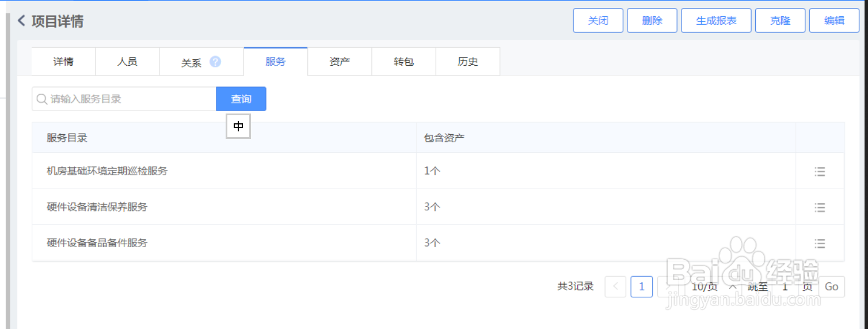Open the 历史 tab
The image size is (868, 329).
click(x=468, y=62)
